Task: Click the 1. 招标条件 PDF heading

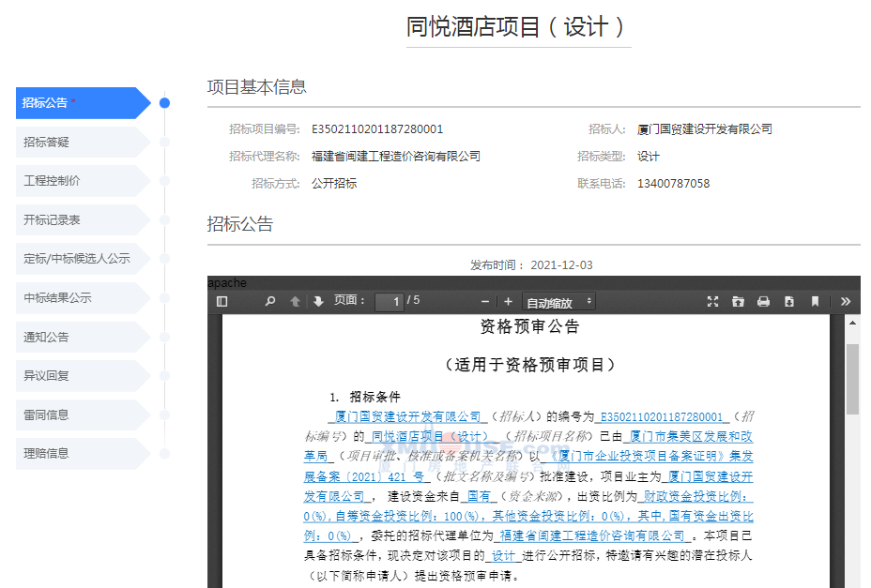Action: [x=365, y=397]
